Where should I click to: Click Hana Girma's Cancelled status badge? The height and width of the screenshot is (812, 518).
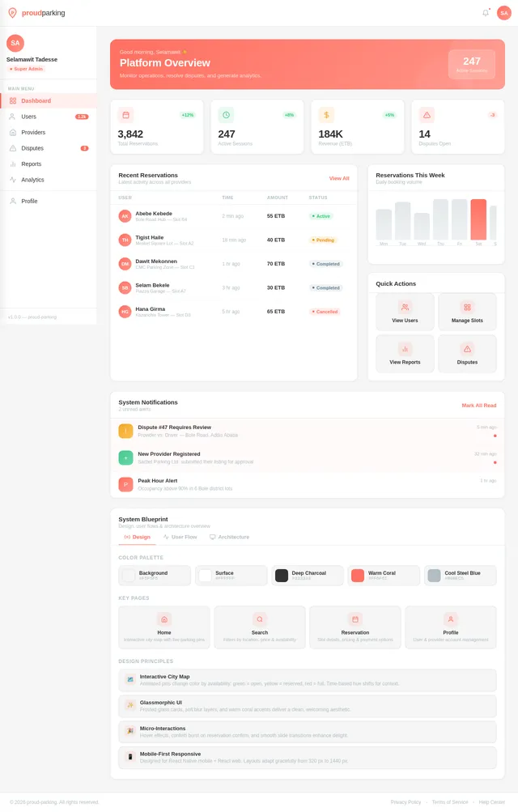(325, 312)
